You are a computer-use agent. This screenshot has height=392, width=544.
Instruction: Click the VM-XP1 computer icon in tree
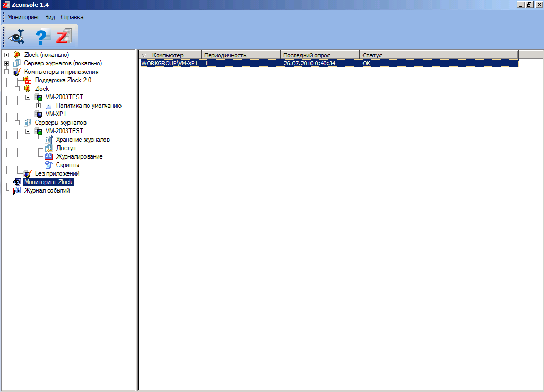click(x=38, y=114)
